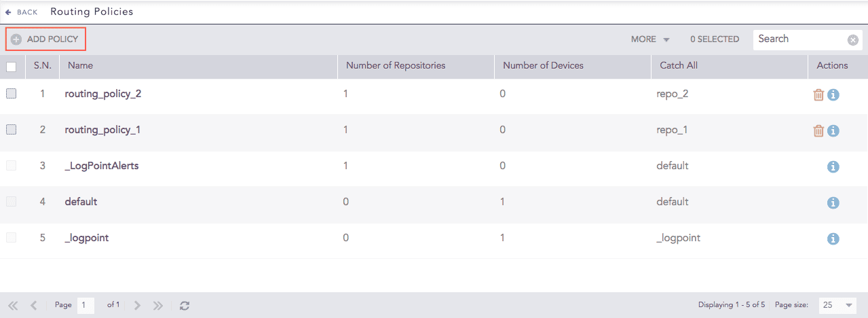Image resolution: width=868 pixels, height=318 pixels.
Task: Open the Page size dropdown
Action: (837, 305)
